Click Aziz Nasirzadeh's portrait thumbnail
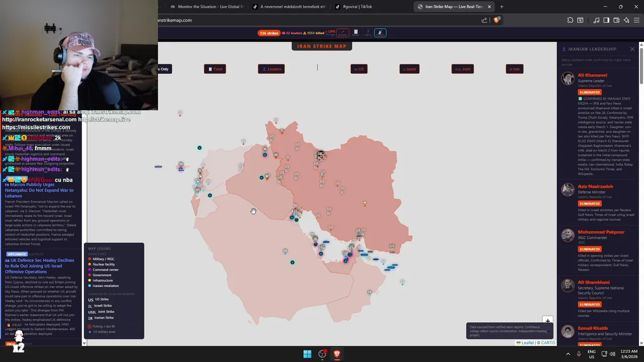 click(x=568, y=190)
